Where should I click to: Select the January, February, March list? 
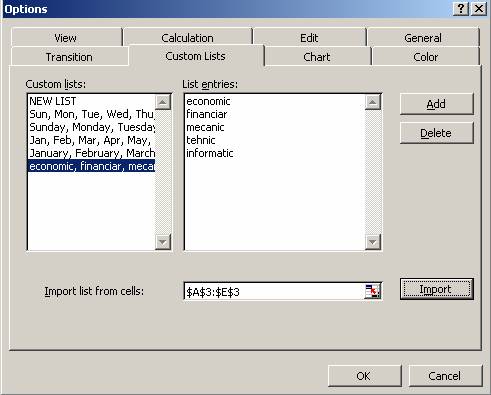(91, 153)
